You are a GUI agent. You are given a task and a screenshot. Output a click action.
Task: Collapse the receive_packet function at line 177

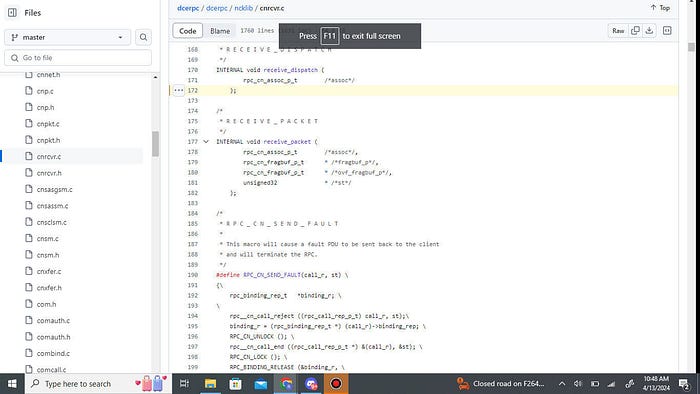206,142
